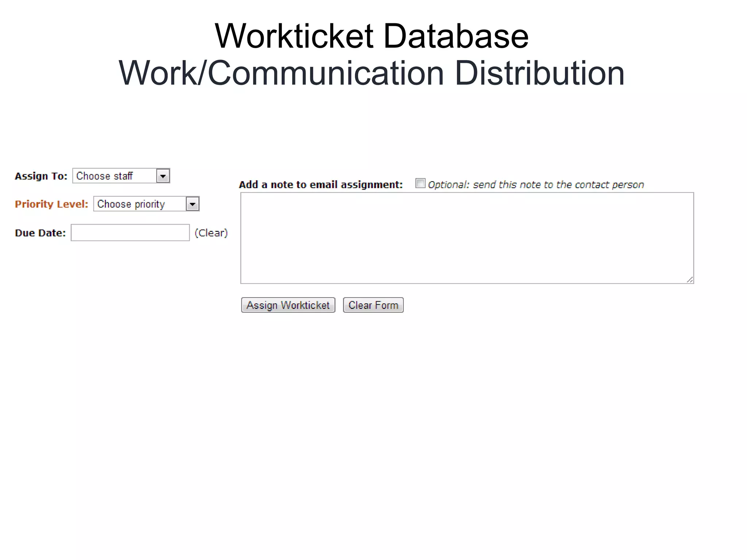747x560 pixels.
Task: Click the note text area resize handle
Action: point(689,280)
